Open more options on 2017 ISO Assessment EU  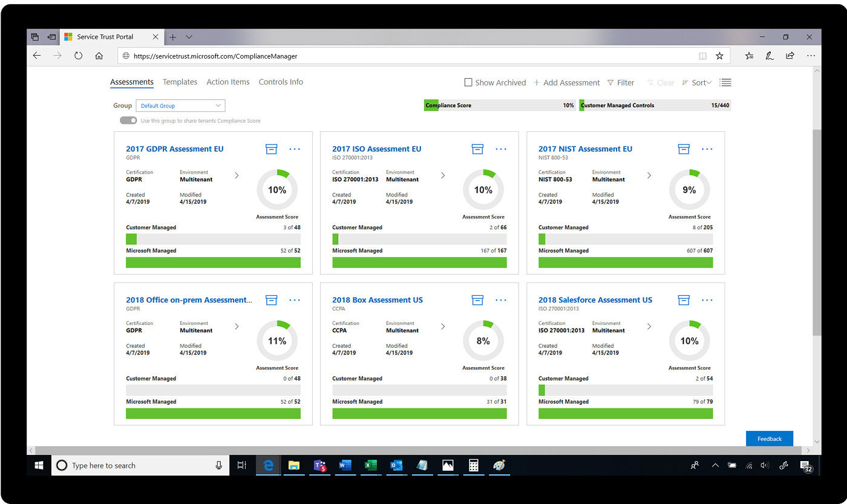click(x=500, y=148)
